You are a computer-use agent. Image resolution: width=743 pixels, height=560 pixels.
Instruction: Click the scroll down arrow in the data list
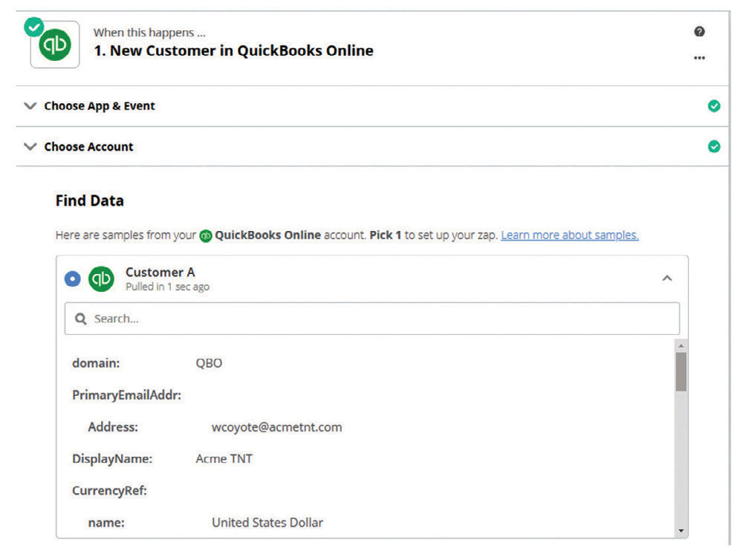681,530
